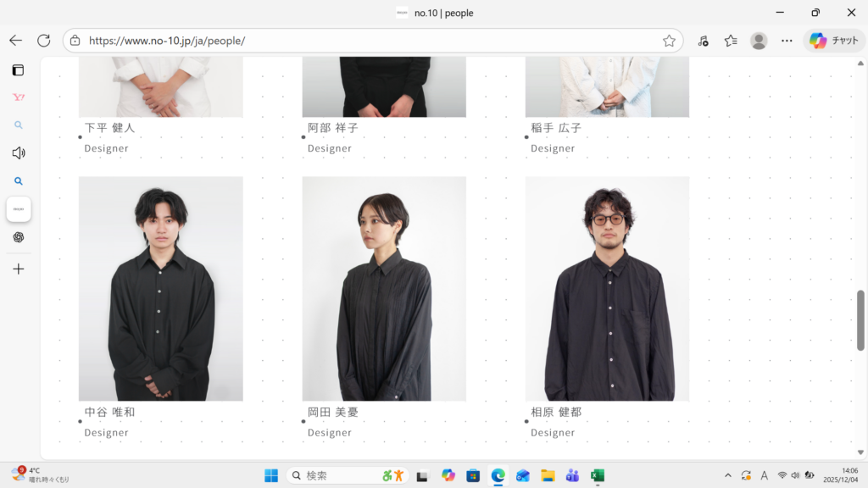Viewport: 868px width, 488px height.
Task: Switch to the Yahoo vertical tab
Action: (19, 97)
